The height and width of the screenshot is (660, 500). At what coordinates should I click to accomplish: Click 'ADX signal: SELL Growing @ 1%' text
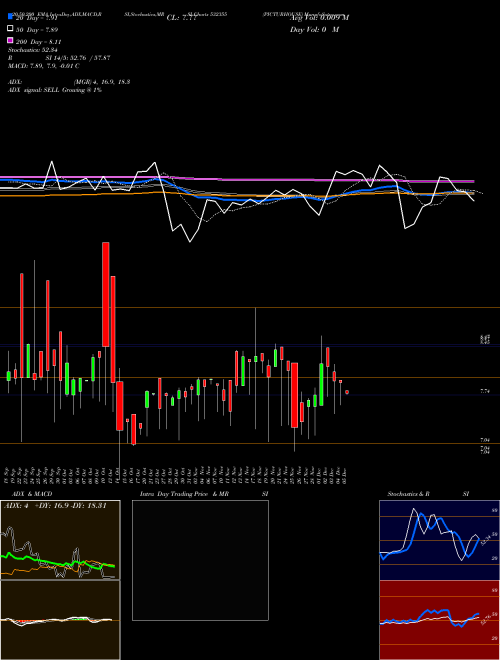[x=55, y=90]
